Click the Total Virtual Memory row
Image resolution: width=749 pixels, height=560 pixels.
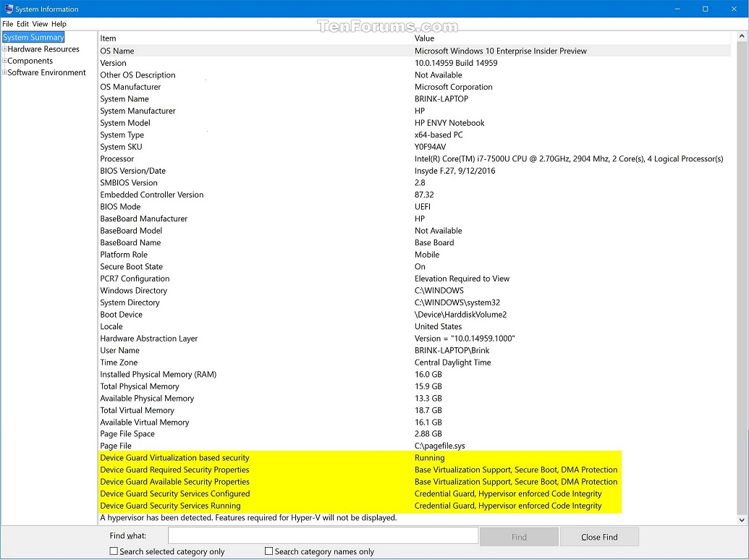tap(415, 410)
